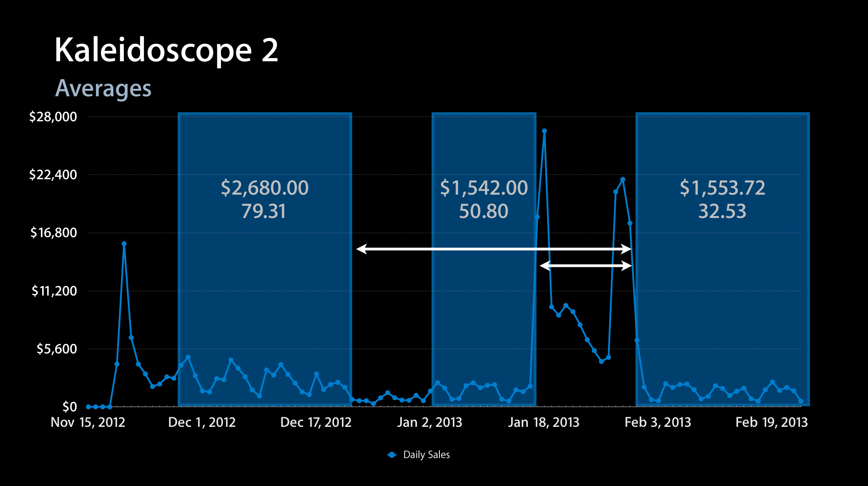Click the 79.31 average value
Screen dimensions: 868x486
pos(264,211)
